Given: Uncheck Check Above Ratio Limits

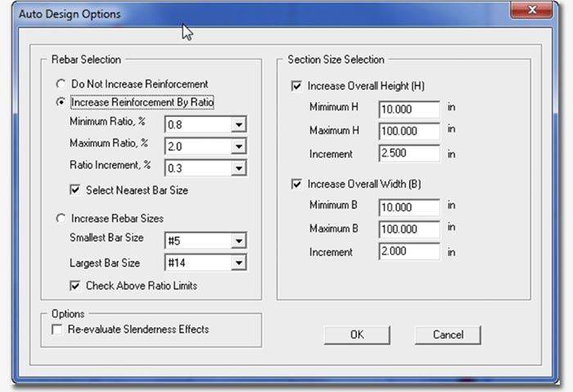Looking at the screenshot, I should (76, 286).
